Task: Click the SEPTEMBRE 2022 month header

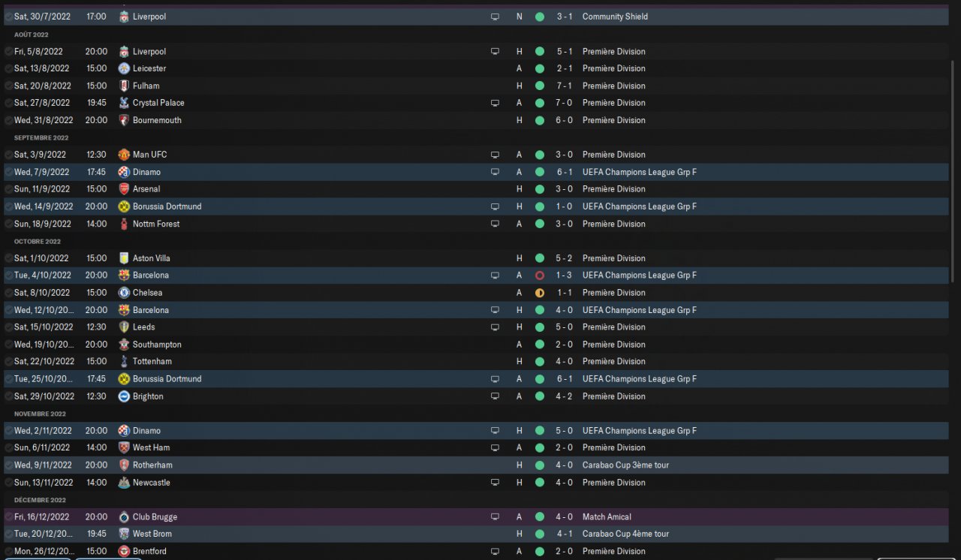Action: 41,138
